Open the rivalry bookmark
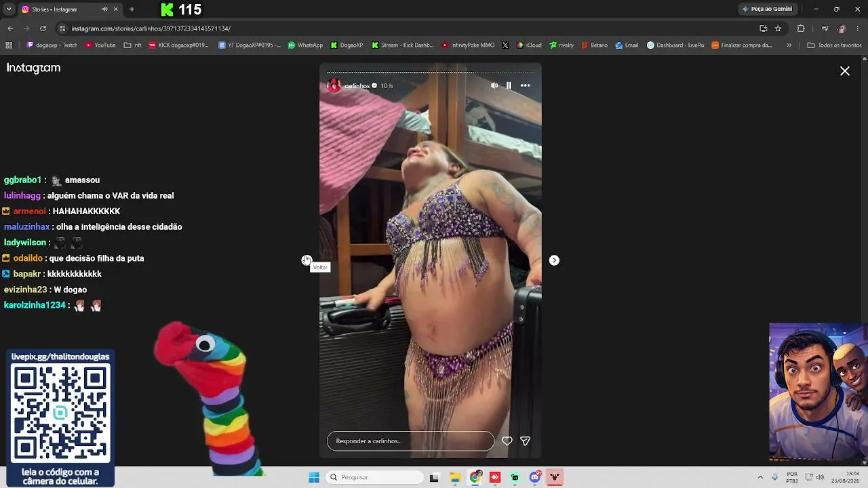This screenshot has height=488, width=868. coord(561,45)
